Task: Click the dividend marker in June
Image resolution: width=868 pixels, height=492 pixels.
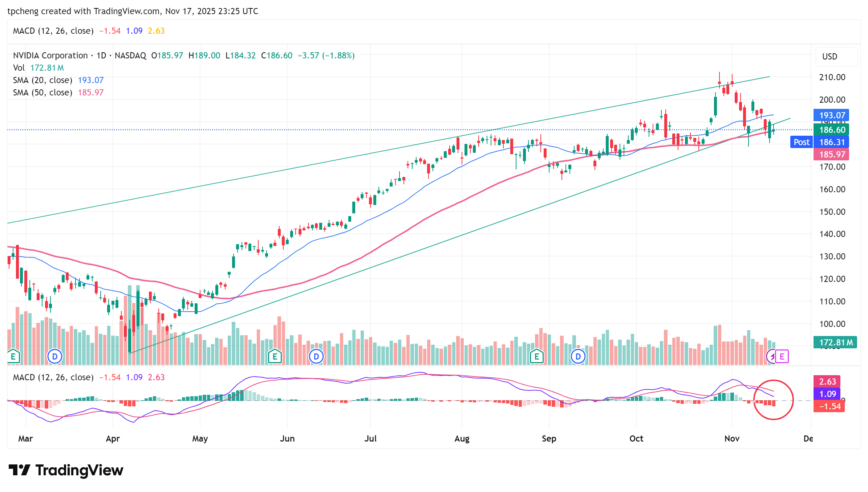Action: click(x=316, y=356)
